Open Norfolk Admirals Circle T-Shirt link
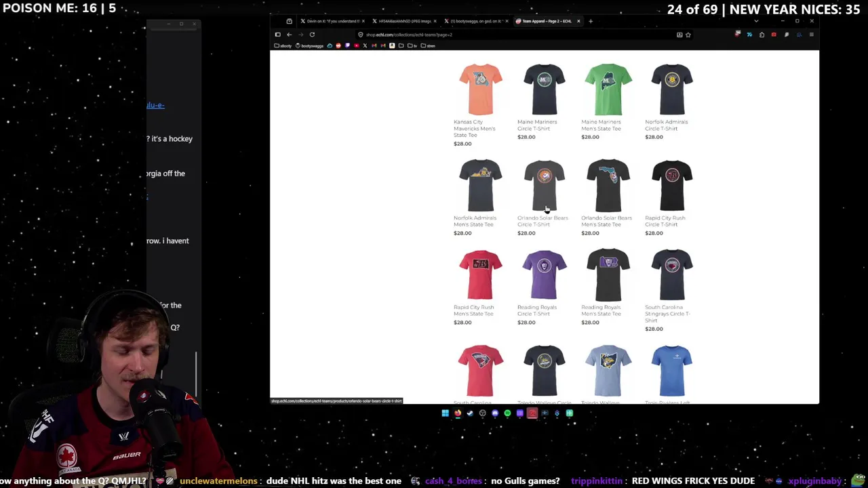This screenshot has height=488, width=868. [666, 125]
